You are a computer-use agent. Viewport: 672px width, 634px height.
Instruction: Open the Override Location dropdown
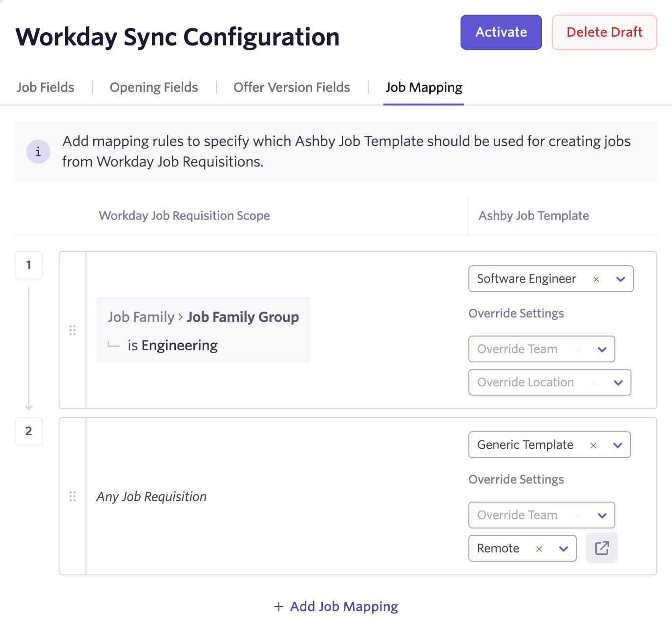618,382
